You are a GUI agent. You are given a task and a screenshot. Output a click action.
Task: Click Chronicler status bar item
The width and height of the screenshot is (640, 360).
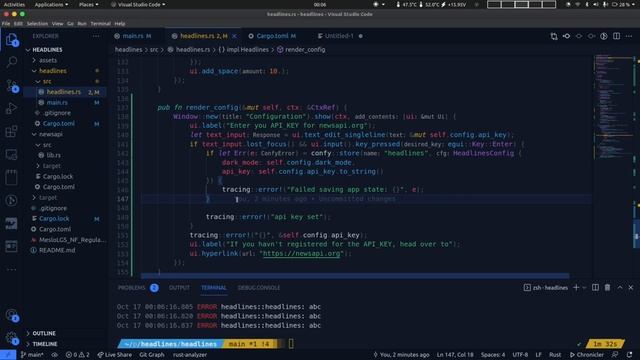[x=587, y=355]
